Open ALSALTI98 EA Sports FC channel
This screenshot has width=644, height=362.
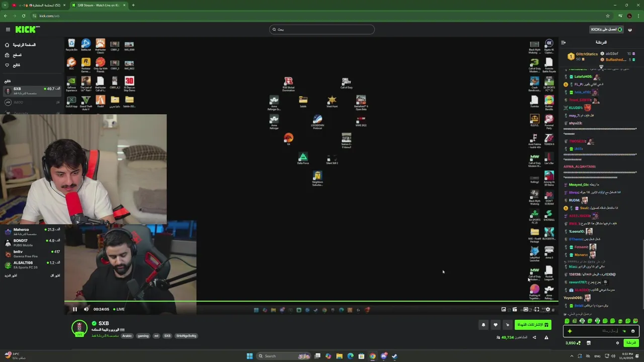tap(32, 264)
